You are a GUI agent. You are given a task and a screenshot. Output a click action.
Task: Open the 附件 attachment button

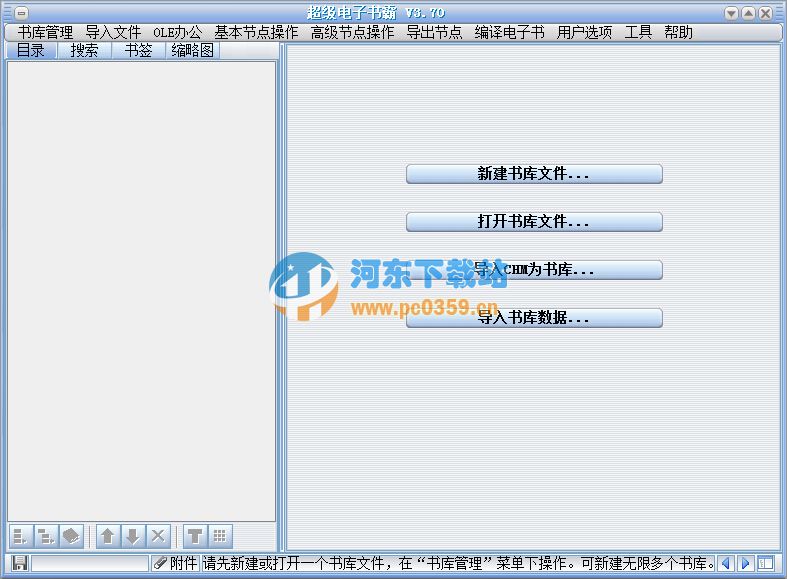click(x=176, y=563)
